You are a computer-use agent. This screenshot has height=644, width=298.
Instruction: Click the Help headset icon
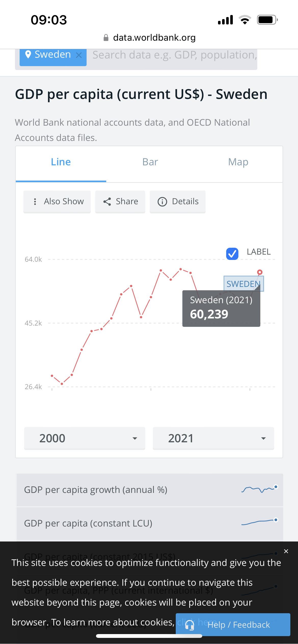190,625
